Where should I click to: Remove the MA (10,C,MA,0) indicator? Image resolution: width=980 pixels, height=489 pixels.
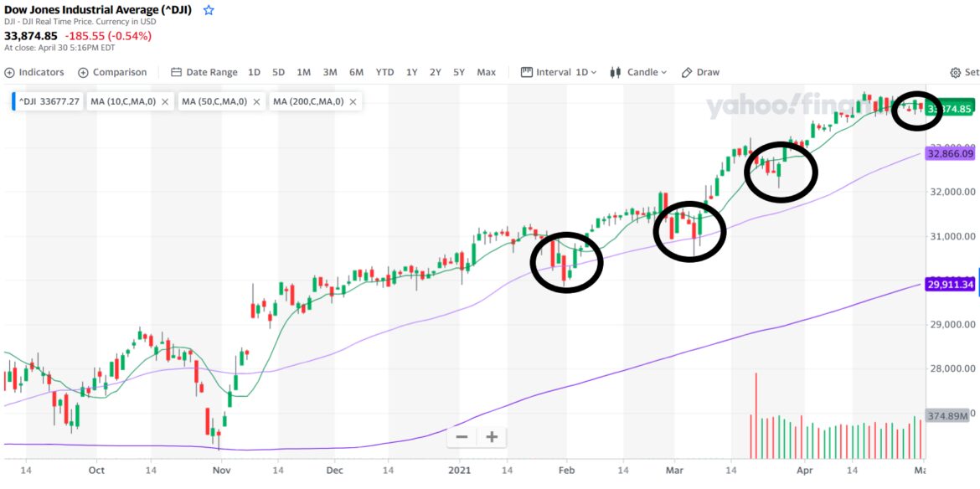coord(166,101)
